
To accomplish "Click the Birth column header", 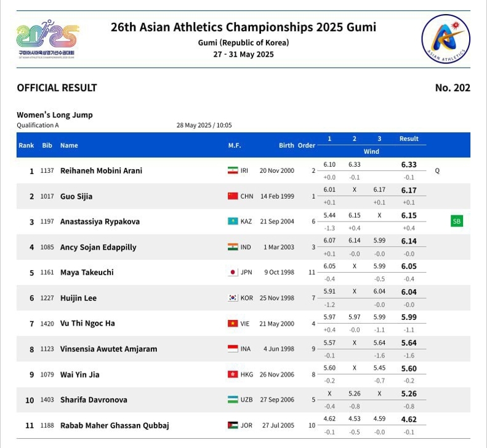I will coord(286,145).
